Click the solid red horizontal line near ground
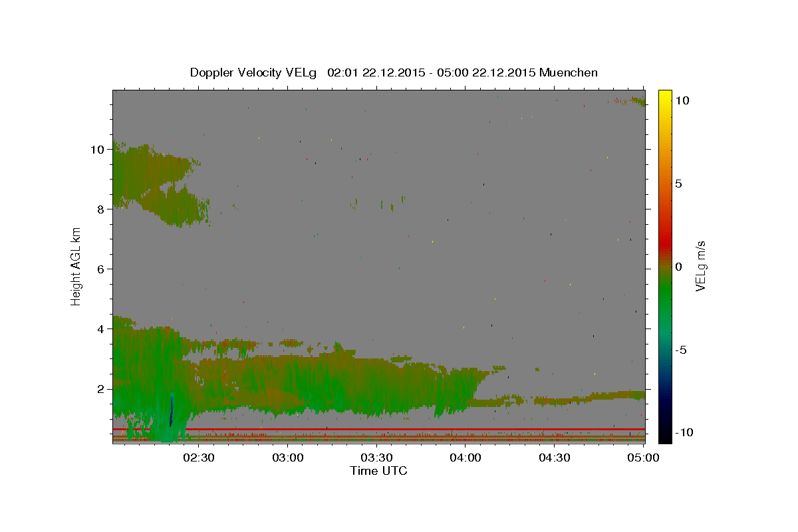The height and width of the screenshot is (532, 798). 379,430
